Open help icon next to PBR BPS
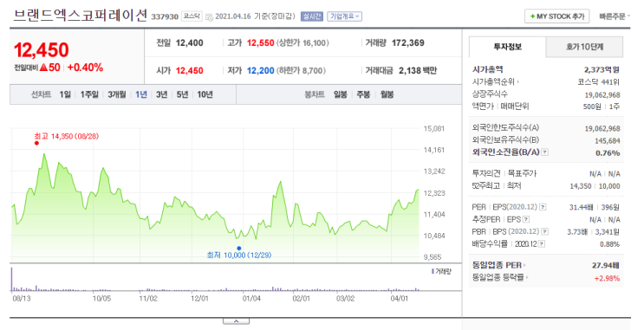This screenshot has width=644, height=330. click(544, 232)
